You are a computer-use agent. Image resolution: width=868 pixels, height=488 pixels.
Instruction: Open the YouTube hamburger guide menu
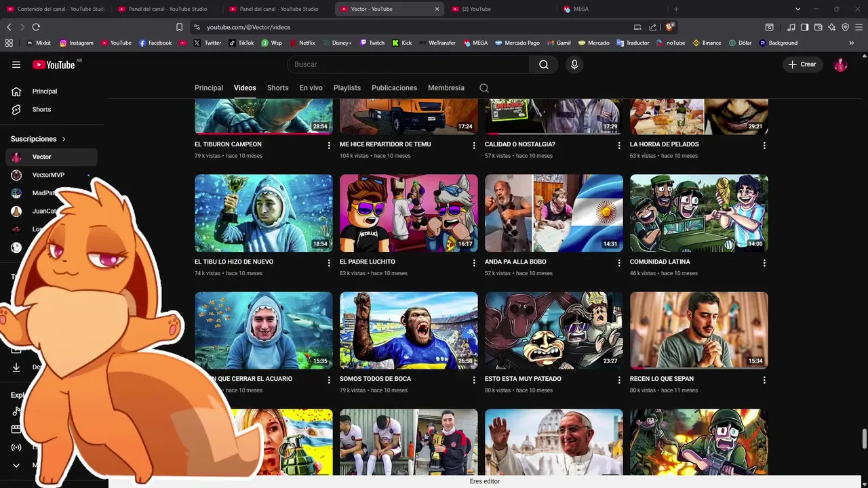16,64
